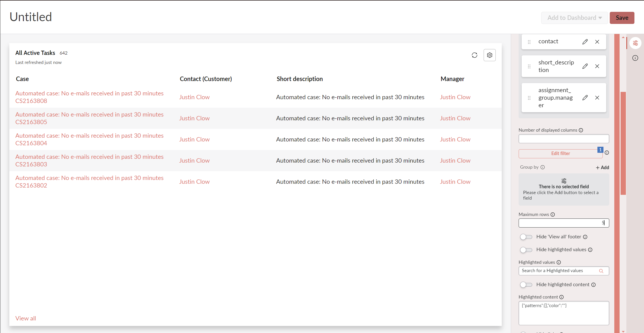644x333 pixels.
Task: Click the refresh icon on All Active Tasks
Action: pyautogui.click(x=474, y=55)
